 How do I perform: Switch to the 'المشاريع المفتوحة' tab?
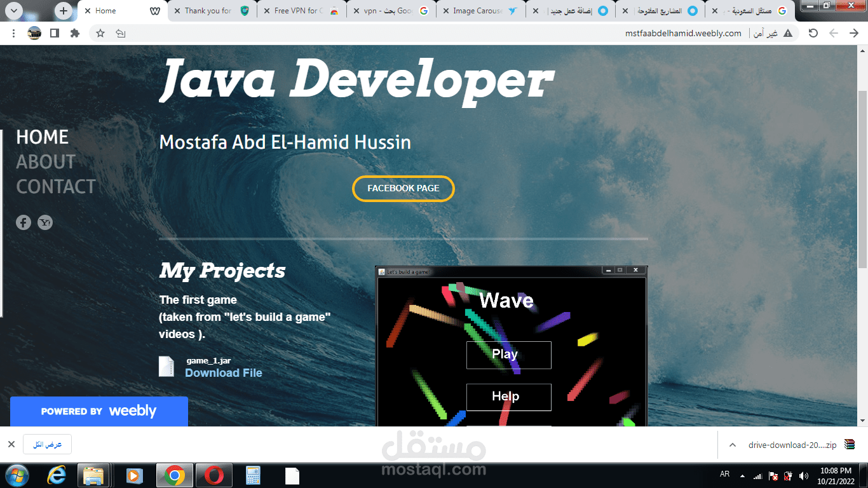[660, 11]
